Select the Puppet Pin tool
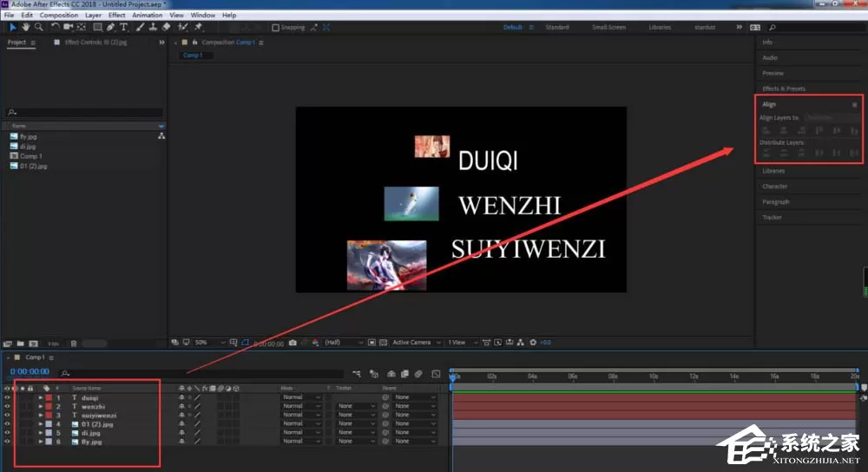The height and width of the screenshot is (472, 868). (x=198, y=27)
